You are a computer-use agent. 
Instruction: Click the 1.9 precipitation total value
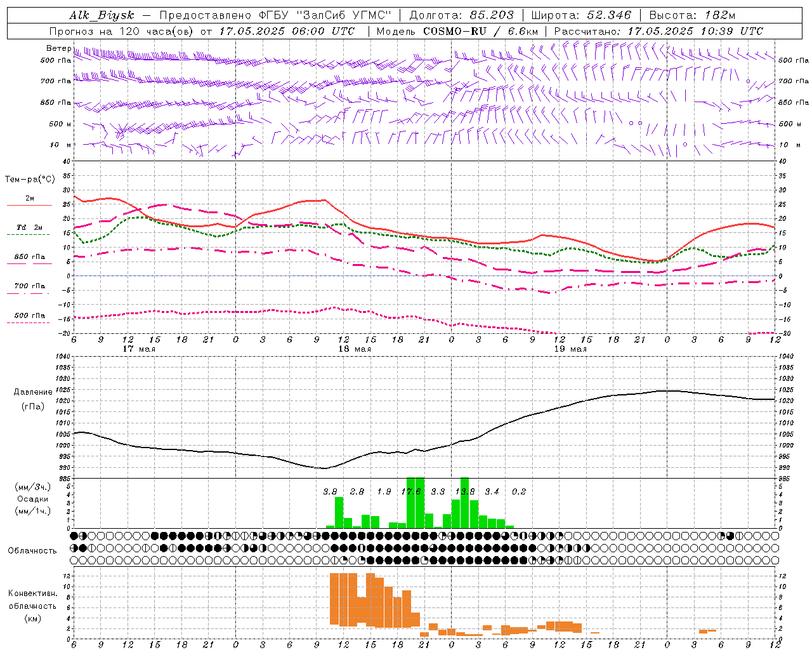tap(384, 491)
